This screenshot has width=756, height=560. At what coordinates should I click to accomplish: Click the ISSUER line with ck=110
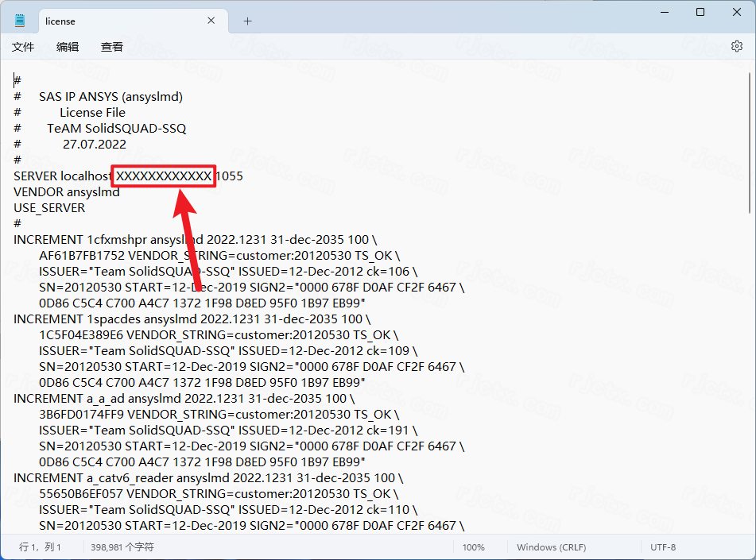228,510
